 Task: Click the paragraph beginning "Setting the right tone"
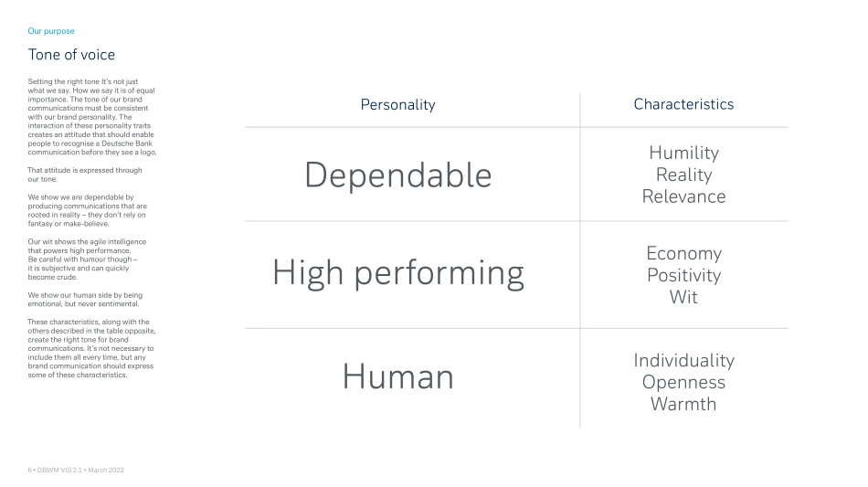91,117
